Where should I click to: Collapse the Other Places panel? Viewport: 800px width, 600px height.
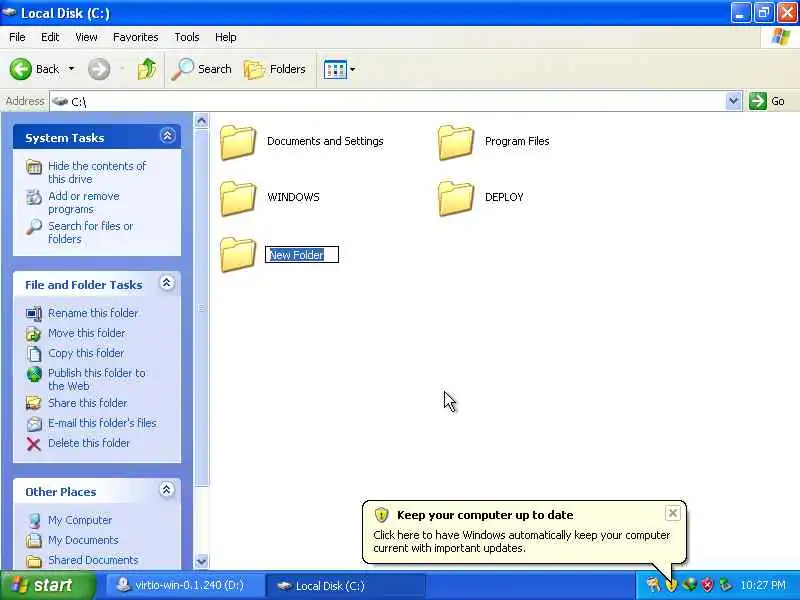click(x=167, y=490)
